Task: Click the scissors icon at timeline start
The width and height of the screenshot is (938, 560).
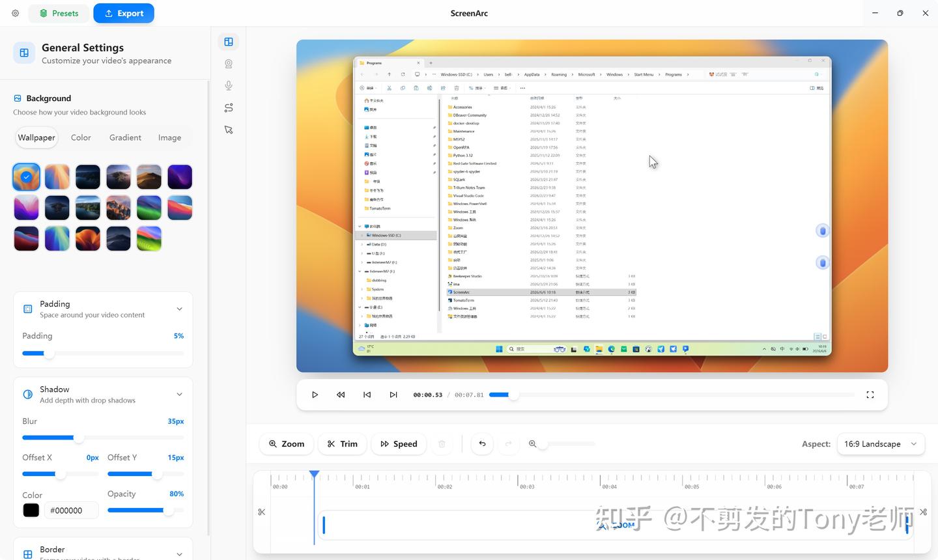Action: coord(262,512)
